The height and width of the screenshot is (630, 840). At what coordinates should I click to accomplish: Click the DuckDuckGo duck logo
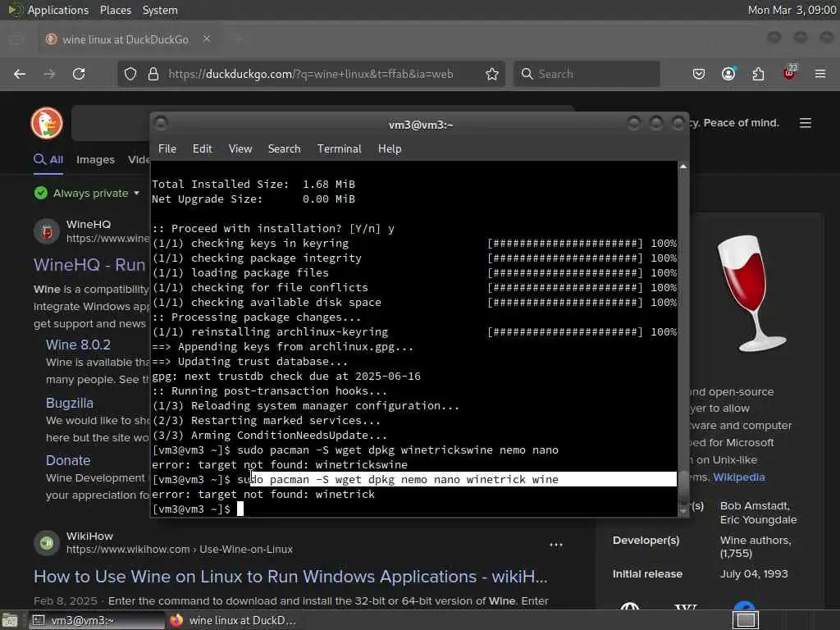(47, 123)
